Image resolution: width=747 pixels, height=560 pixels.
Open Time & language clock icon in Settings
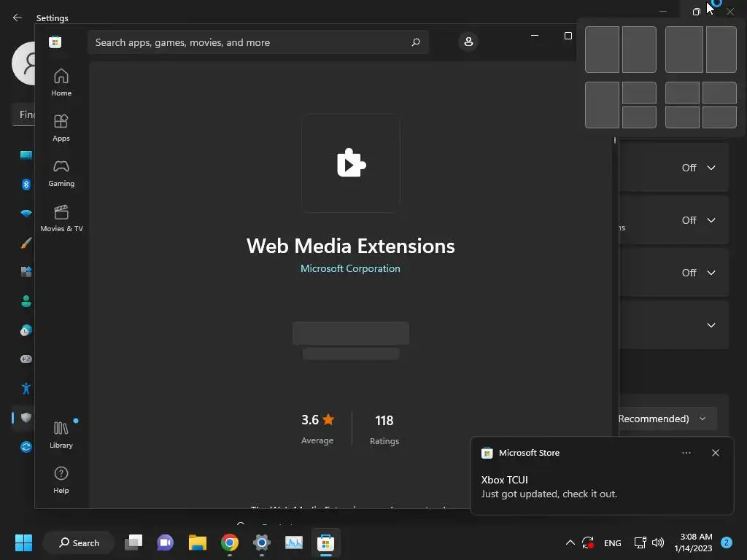tap(26, 330)
